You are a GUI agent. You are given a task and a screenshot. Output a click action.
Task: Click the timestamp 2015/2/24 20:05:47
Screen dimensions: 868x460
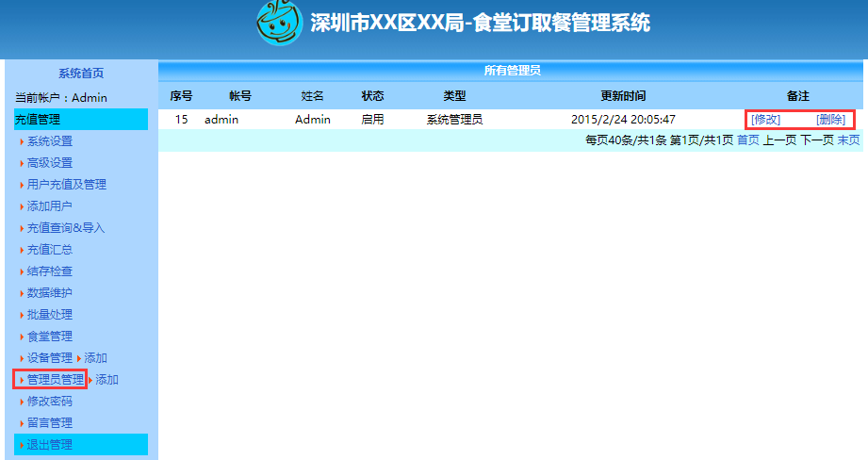(x=623, y=119)
